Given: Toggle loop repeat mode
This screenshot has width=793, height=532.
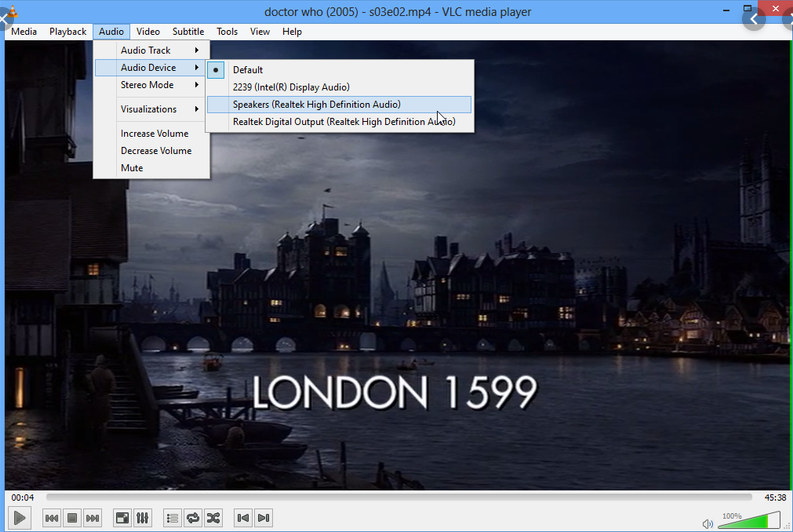Looking at the screenshot, I should [193, 518].
